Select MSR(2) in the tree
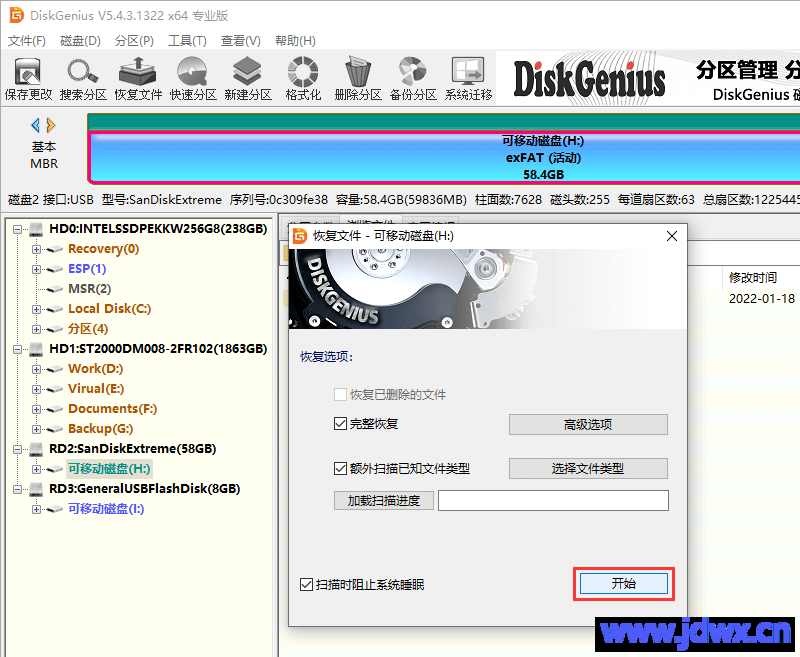Screen dimensions: 800x657 (x=89, y=289)
